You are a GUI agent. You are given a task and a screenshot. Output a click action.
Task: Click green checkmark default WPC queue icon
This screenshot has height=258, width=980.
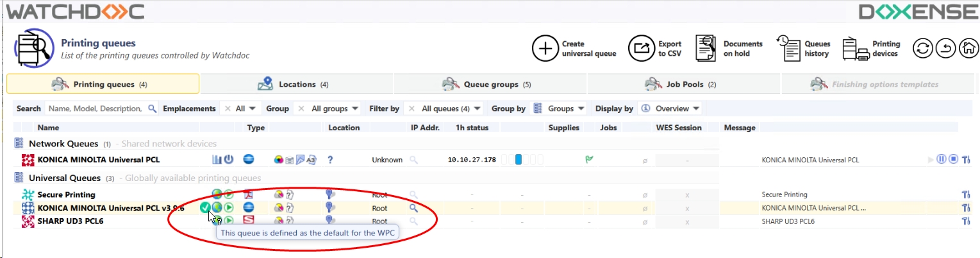[205, 207]
